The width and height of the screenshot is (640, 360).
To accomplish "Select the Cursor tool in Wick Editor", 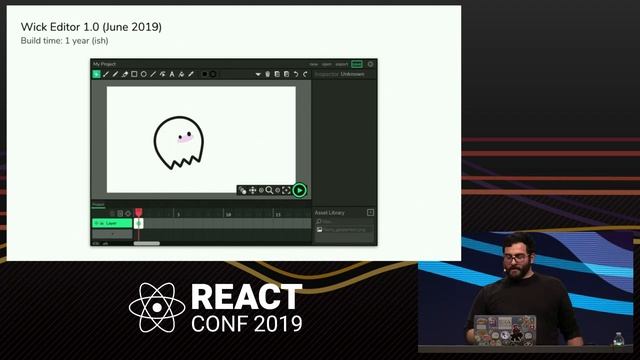I will (x=96, y=74).
